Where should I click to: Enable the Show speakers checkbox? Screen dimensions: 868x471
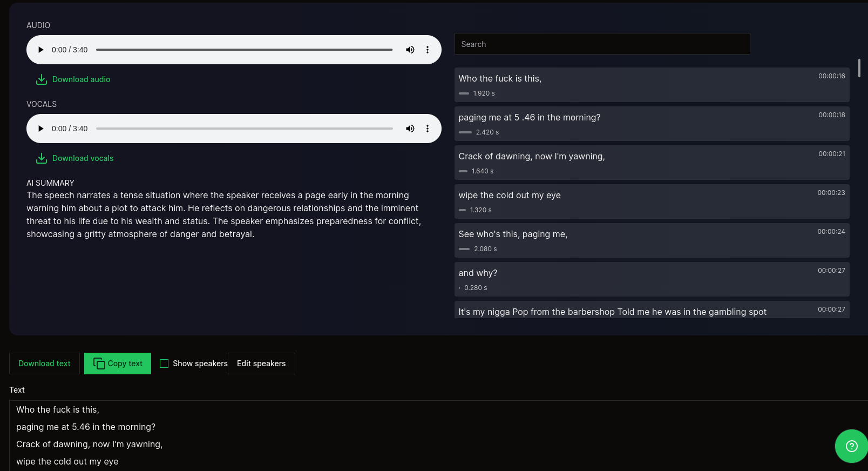click(164, 364)
